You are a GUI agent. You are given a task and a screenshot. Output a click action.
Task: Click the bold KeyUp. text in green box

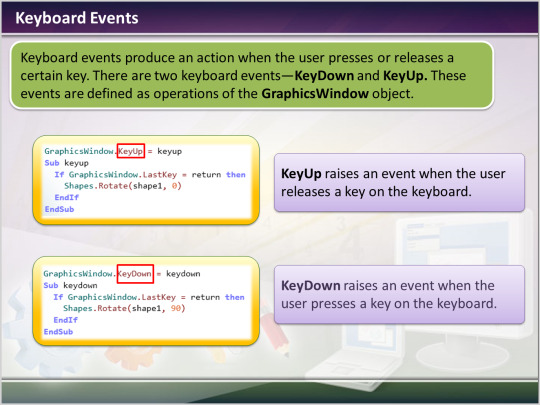pyautogui.click(x=405, y=75)
